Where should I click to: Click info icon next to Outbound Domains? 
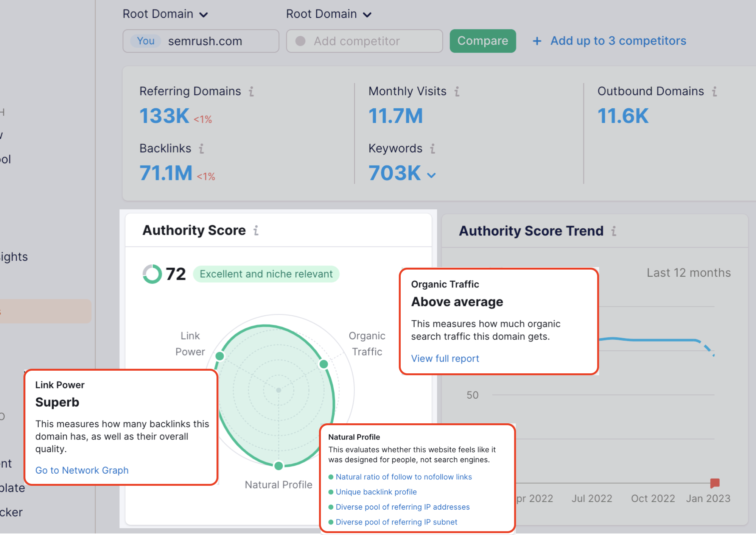(x=714, y=91)
